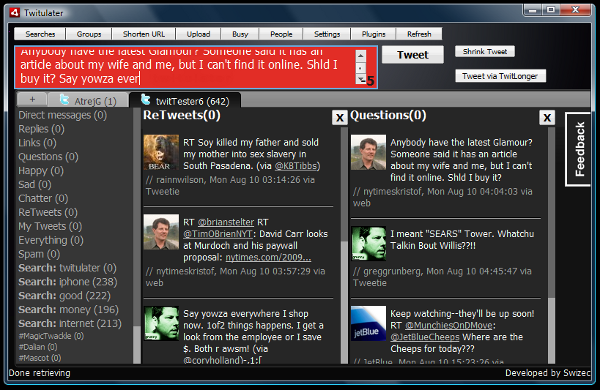Select #MagicTwackle (0) hashtag in sidebar
Viewport: 600px width, 390px height.
coord(51,336)
